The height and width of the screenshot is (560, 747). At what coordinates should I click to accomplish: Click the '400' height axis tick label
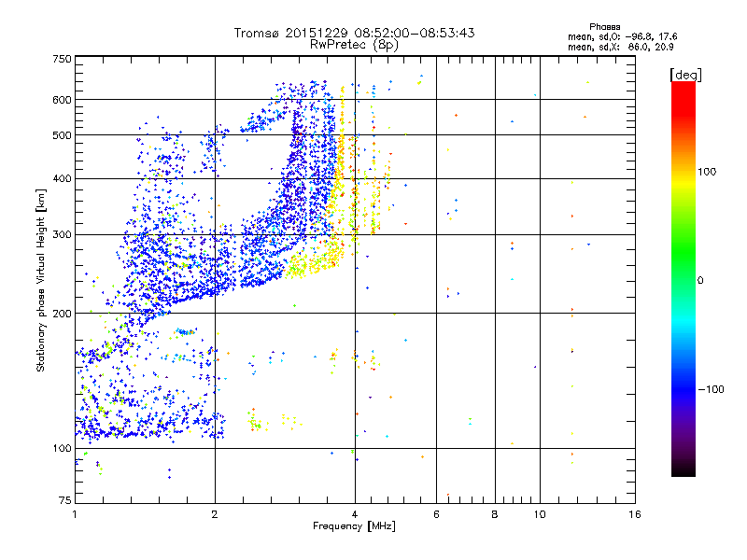click(62, 179)
